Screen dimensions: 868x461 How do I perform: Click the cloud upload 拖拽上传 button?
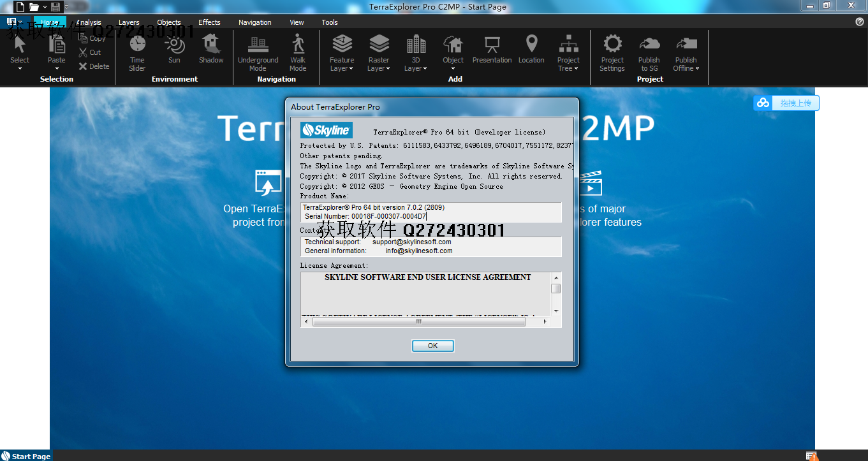786,103
